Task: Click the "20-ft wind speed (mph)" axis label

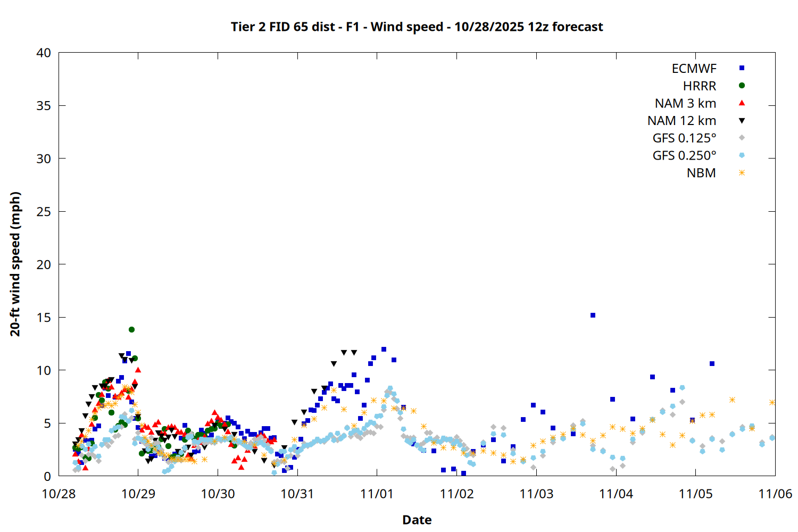Action: coord(15,264)
